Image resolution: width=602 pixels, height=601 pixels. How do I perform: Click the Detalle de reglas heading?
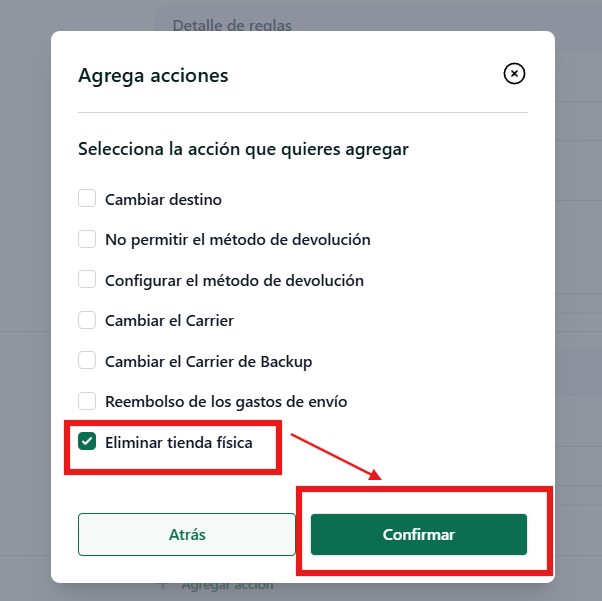232,25
